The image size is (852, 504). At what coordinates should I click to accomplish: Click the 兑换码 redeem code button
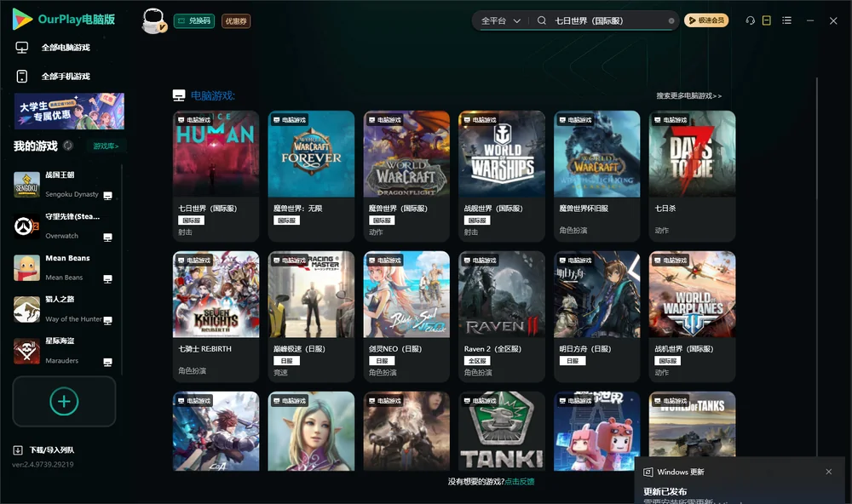(x=194, y=21)
